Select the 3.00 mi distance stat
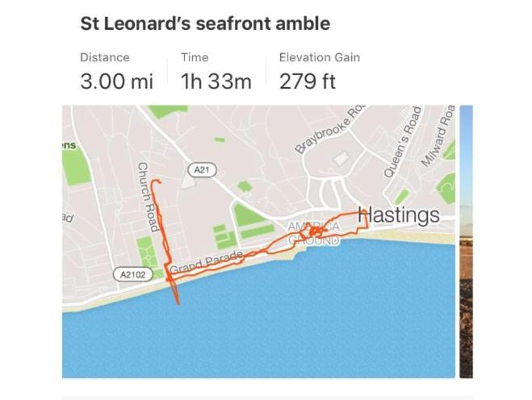The height and width of the screenshot is (400, 532). [117, 81]
